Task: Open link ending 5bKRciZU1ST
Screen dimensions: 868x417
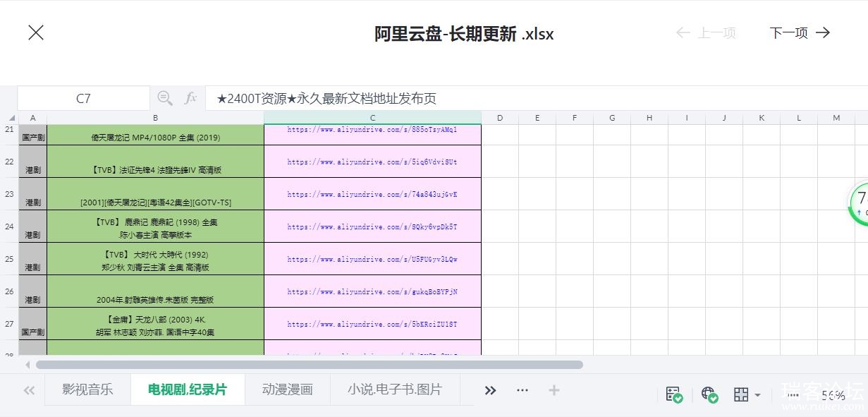Action: point(372,324)
